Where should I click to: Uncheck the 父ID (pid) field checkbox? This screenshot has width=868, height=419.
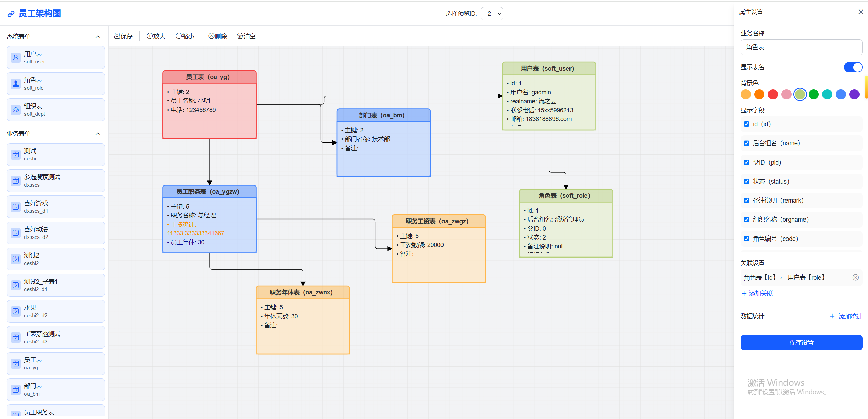click(746, 163)
